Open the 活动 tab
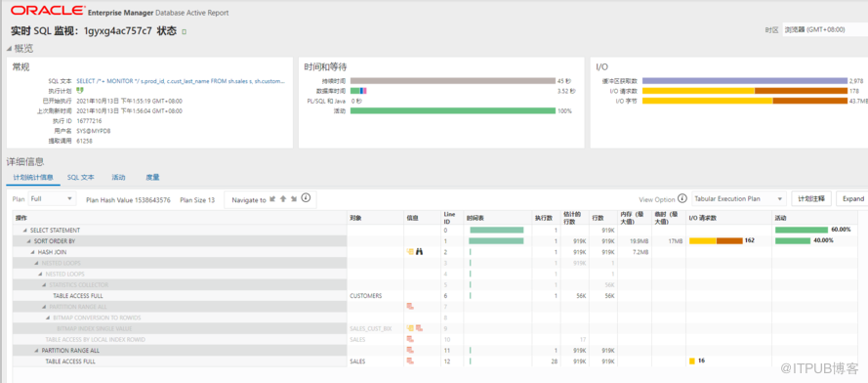Screen dimensions: 868x383 click(118, 178)
